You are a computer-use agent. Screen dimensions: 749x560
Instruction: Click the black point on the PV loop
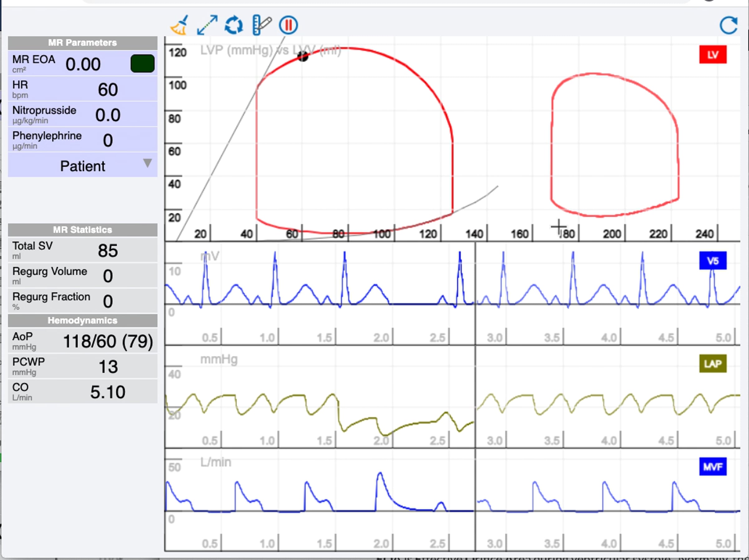303,56
